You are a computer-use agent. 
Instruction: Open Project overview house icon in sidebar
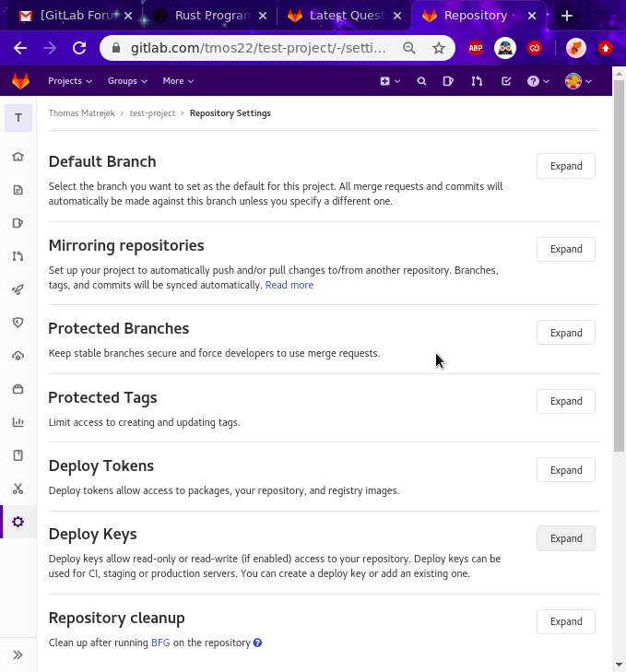pyautogui.click(x=18, y=157)
